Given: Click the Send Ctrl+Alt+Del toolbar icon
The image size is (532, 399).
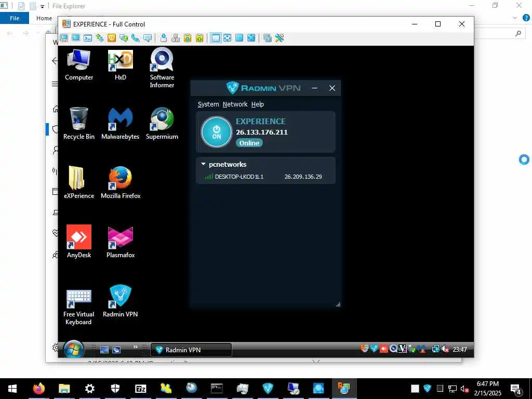Looking at the screenshot, I should pyautogui.click(x=164, y=38).
